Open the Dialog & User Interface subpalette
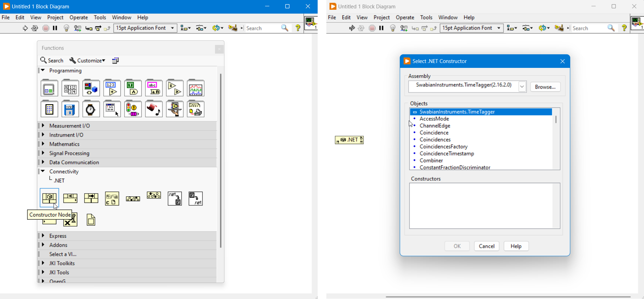644x299 pixels. (x=112, y=109)
